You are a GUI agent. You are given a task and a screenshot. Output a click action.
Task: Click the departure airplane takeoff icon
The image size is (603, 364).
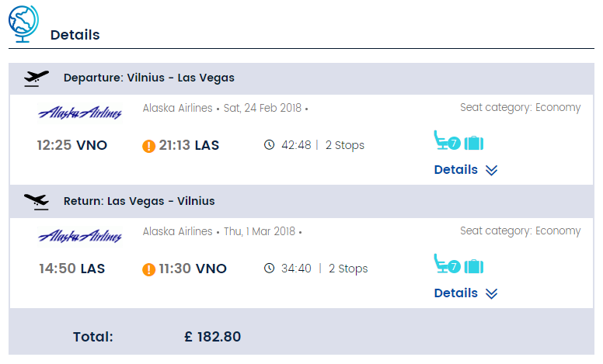(x=37, y=78)
